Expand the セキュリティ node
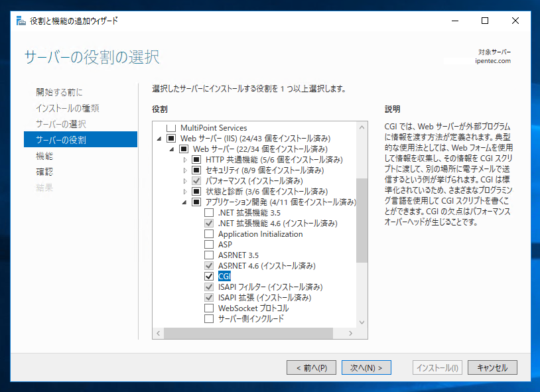Screen dimensions: 540x392 (x=185, y=170)
